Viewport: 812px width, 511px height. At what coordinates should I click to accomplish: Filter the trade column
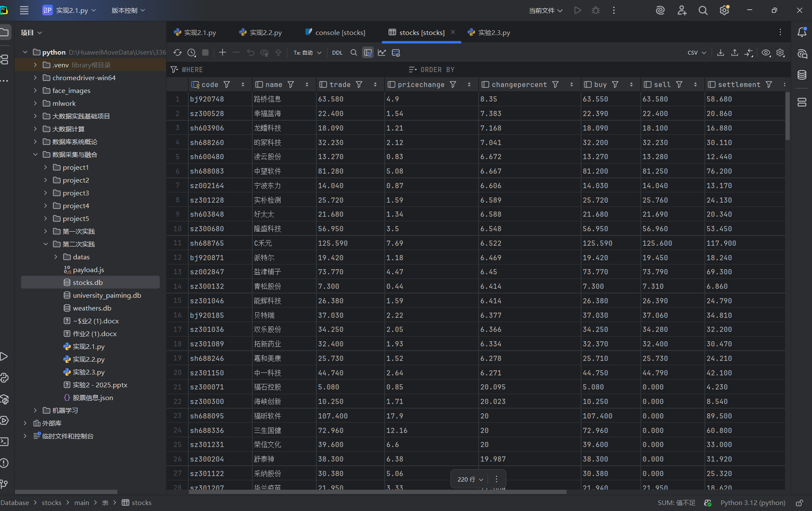[359, 84]
